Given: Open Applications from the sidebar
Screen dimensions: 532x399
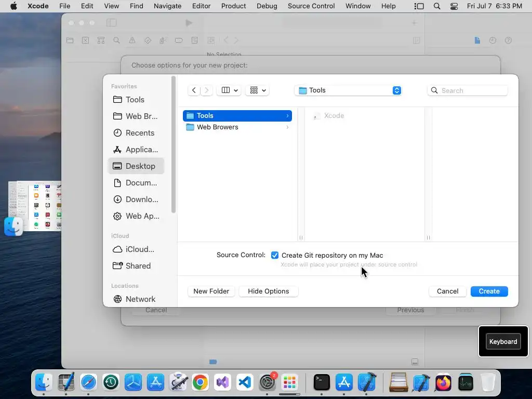Looking at the screenshot, I should coord(136,149).
